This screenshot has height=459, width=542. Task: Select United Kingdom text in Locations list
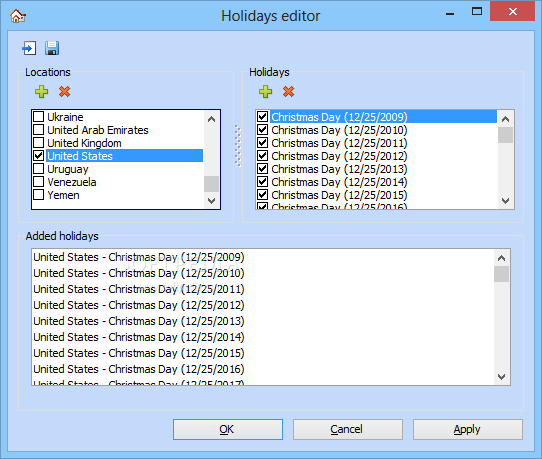[x=84, y=143]
